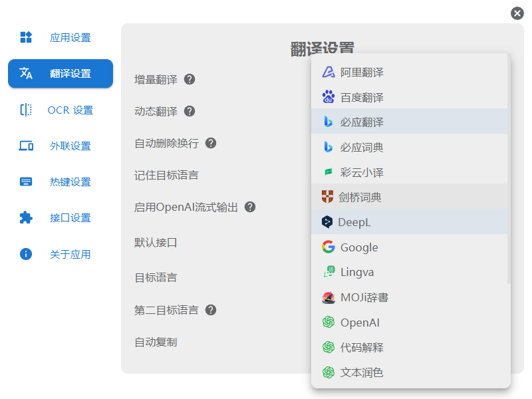Click the 翻译设置 translate icon in sidebar

(x=26, y=73)
